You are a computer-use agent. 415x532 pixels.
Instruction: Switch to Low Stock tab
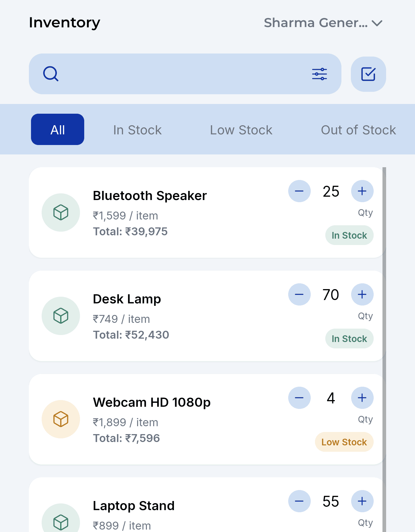241,130
